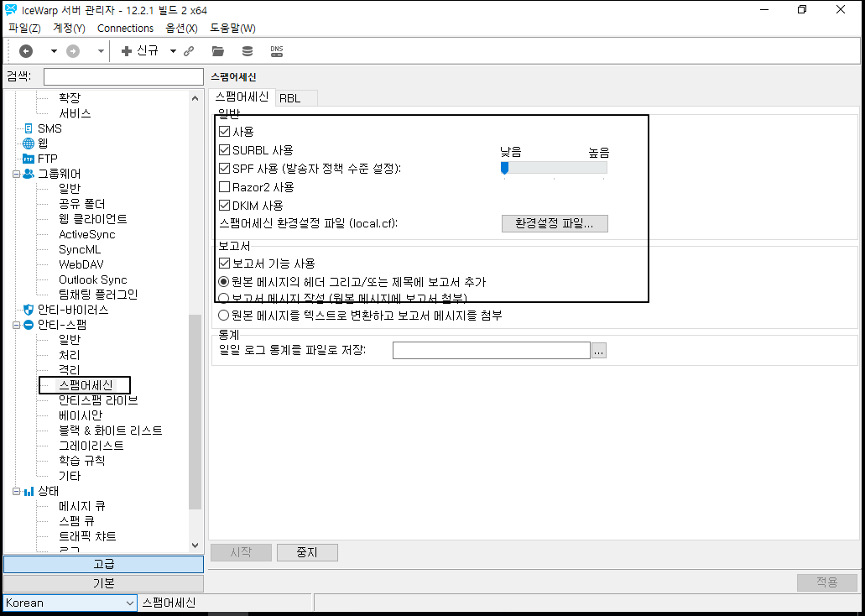Click the SPF policy level slider handle
The height and width of the screenshot is (616, 865).
pyautogui.click(x=504, y=168)
